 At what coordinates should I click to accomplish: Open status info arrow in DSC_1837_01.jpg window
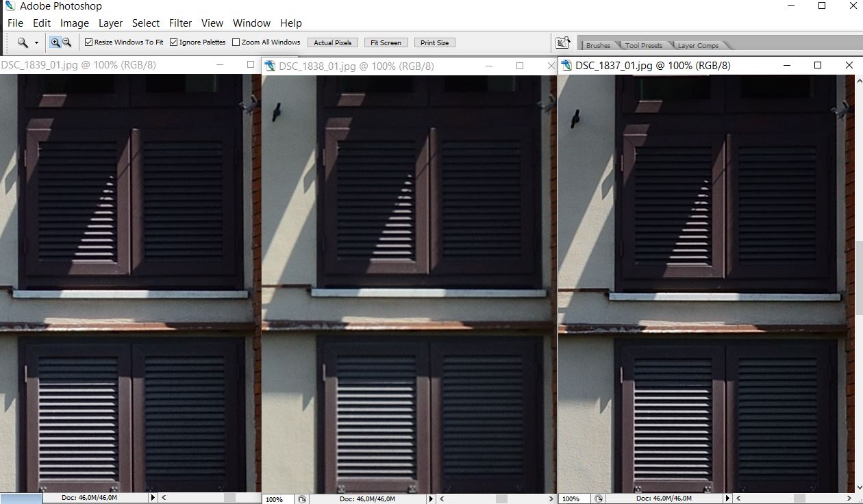727,499
